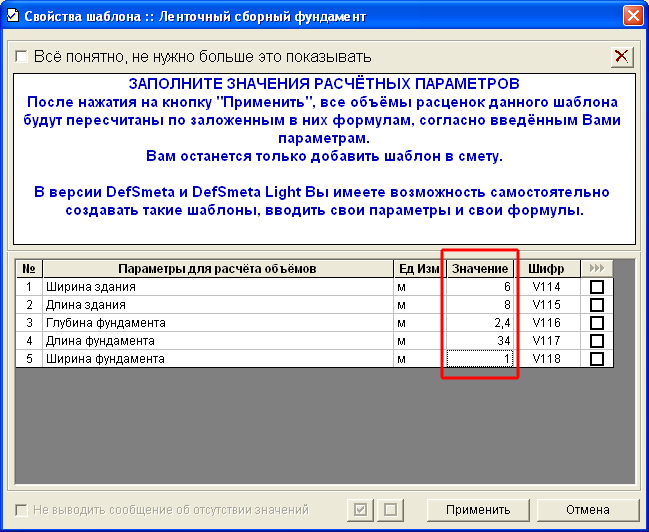Image resolution: width=649 pixels, height=532 pixels.
Task: Click row number 3 in the table
Action: (29, 323)
